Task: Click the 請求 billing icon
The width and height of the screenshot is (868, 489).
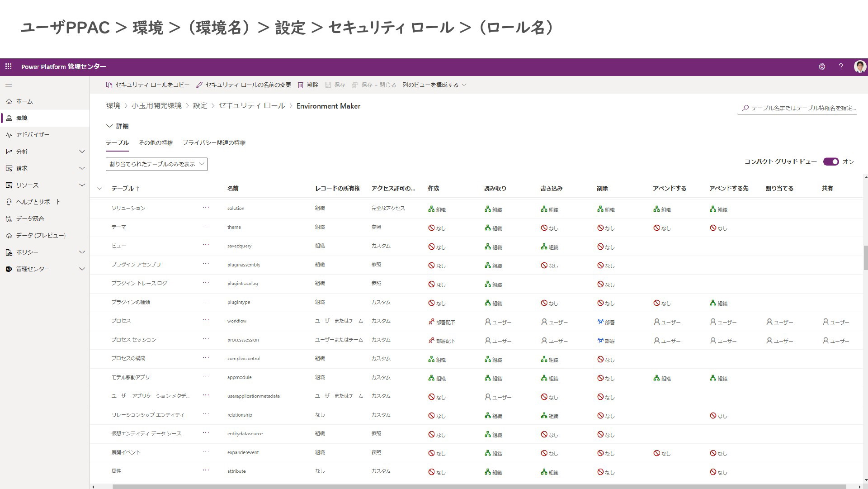Action: 9,168
